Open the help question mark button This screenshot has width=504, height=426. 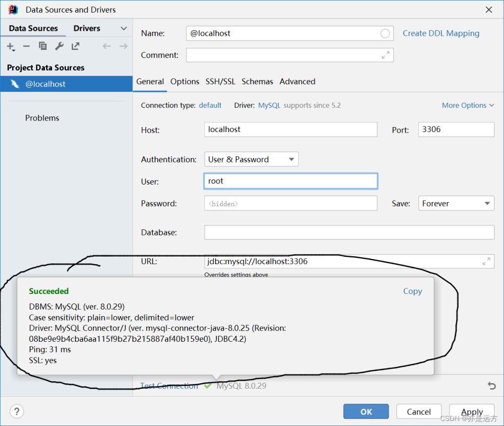(17, 411)
